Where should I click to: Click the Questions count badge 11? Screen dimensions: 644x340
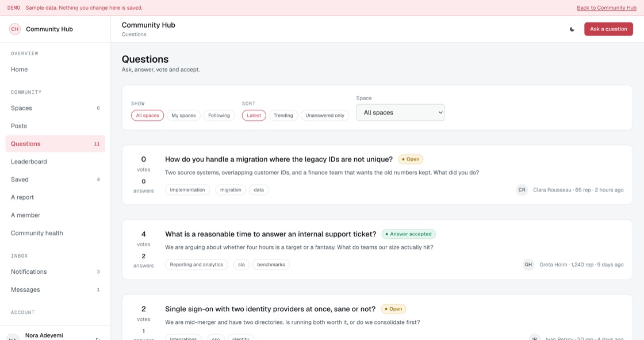point(97,144)
